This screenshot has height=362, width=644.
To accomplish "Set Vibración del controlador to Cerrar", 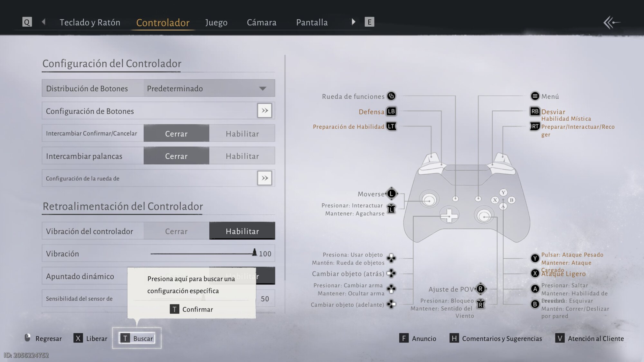I will click(x=176, y=231).
